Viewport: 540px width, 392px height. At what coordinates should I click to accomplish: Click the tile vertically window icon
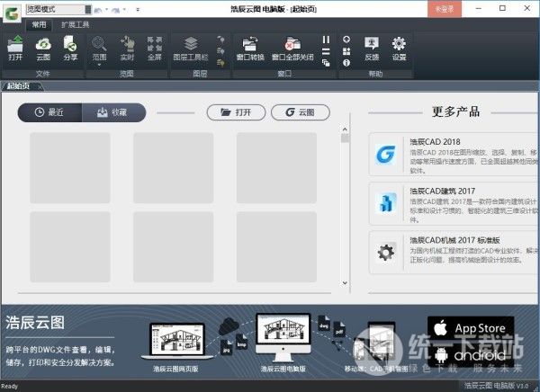point(326,40)
